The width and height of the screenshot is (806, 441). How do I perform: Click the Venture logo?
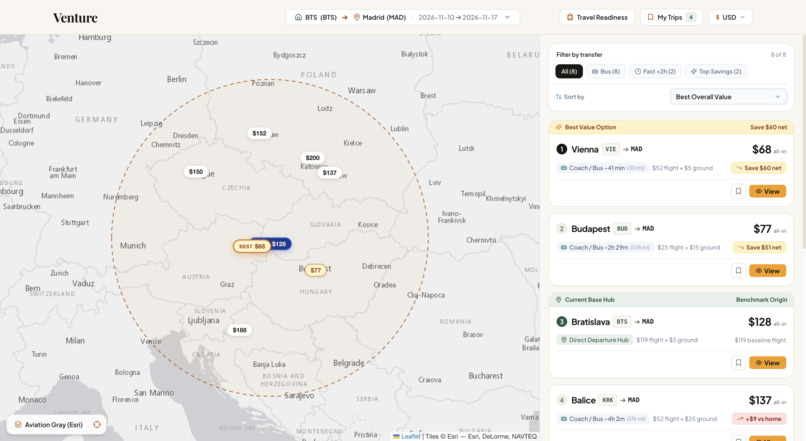tap(75, 18)
